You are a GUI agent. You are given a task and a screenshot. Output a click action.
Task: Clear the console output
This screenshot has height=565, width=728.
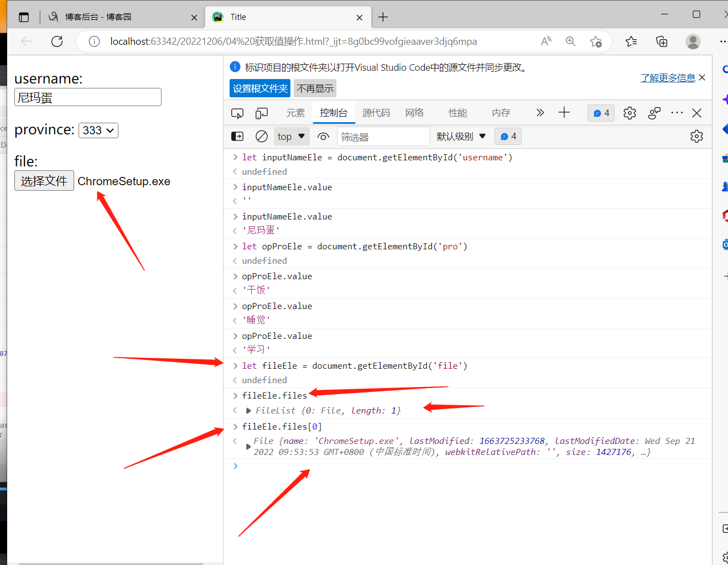(262, 137)
